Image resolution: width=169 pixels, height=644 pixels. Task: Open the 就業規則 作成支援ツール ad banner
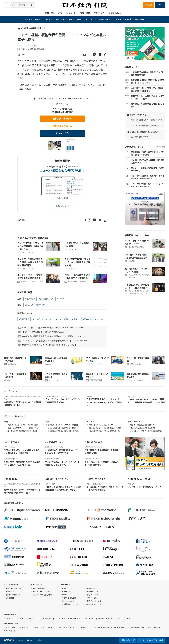tap(145, 43)
